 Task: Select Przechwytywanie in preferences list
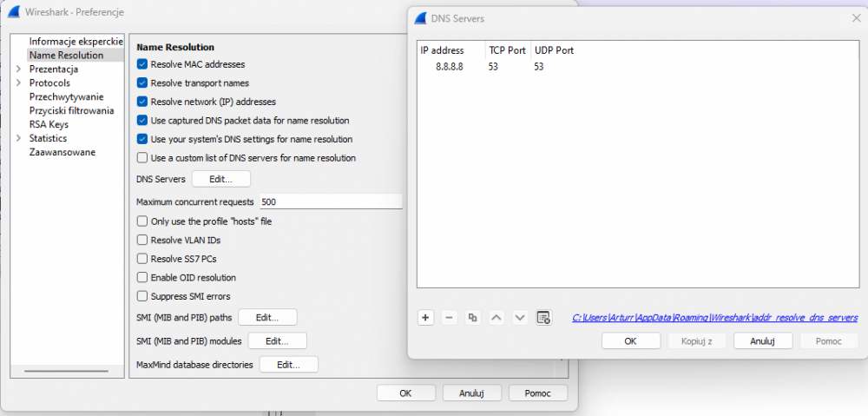point(66,96)
